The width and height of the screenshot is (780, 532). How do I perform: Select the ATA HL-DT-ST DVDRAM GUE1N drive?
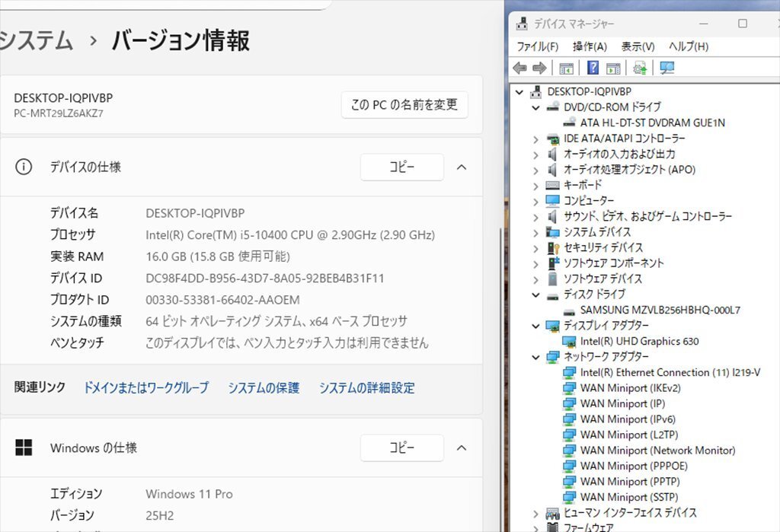coord(651,123)
